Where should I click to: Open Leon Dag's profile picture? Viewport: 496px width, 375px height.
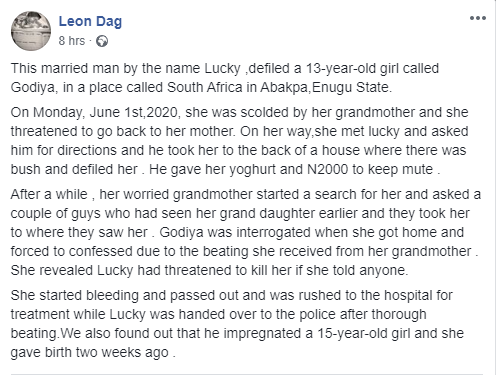coord(31,31)
